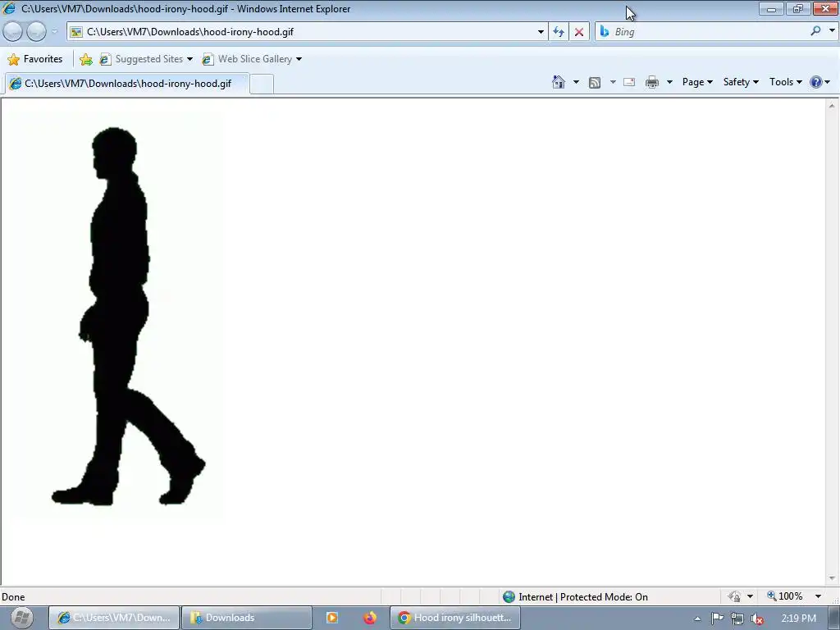
Task: Show hidden tray icons arrow
Action: [697, 619]
